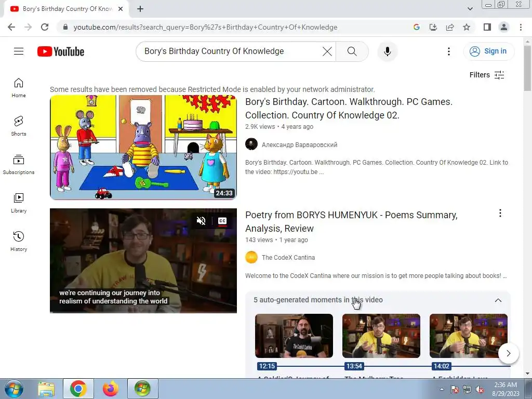
Task: Go forward in Chrome
Action: 28,27
